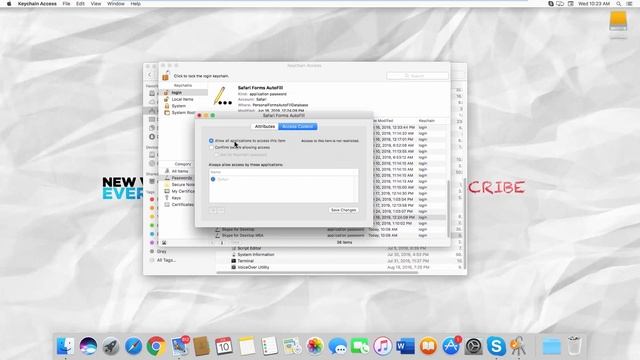Open Finder from the Dock
Viewport: 640px width, 360px height.
click(65, 346)
